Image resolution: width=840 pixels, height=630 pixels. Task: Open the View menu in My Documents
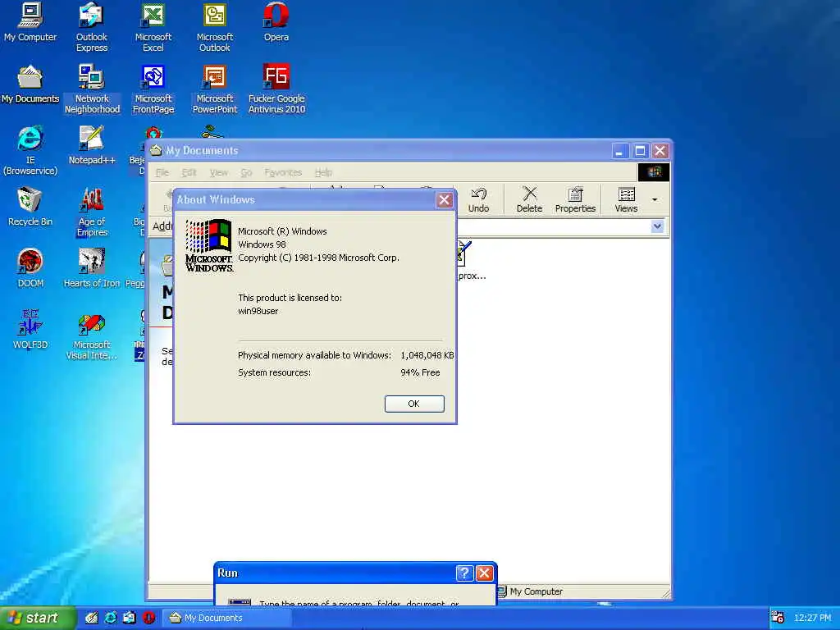[x=218, y=172]
